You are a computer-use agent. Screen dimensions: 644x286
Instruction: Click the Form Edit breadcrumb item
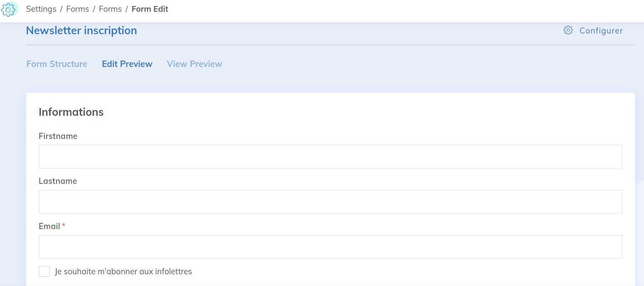pos(150,9)
